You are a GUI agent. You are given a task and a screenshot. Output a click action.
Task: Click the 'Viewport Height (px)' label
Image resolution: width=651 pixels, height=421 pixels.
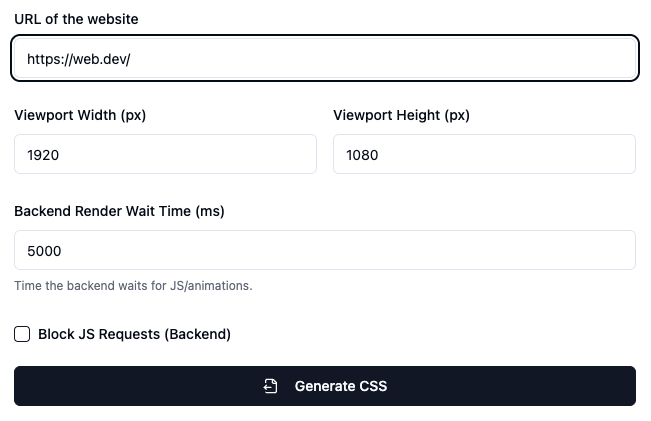tap(401, 115)
